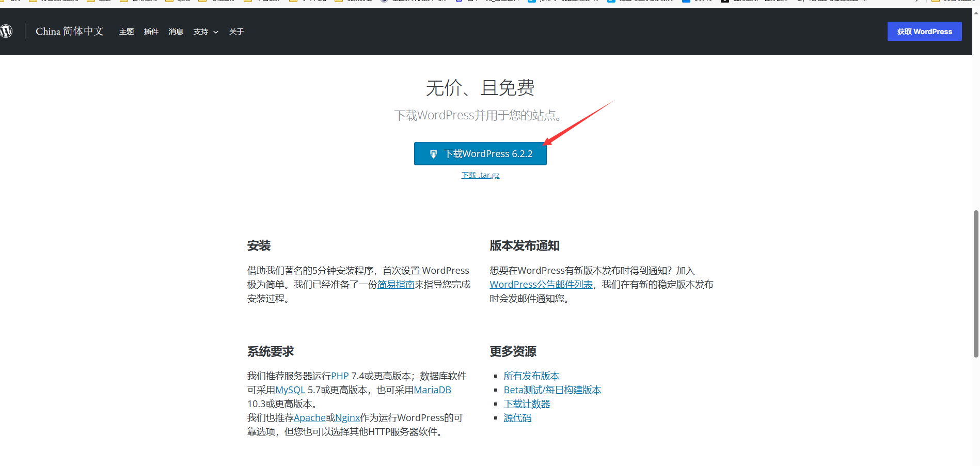980x466 pixels.
Task: Open the 下载计数器 link
Action: 527,404
